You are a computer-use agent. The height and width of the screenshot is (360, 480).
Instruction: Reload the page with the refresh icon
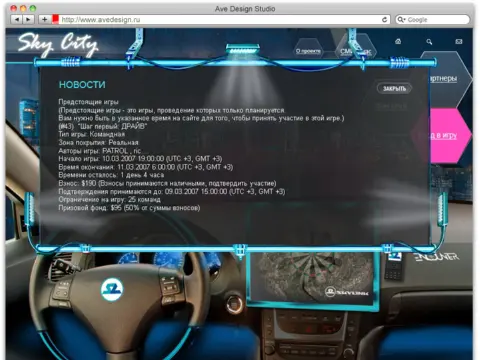[x=385, y=20]
